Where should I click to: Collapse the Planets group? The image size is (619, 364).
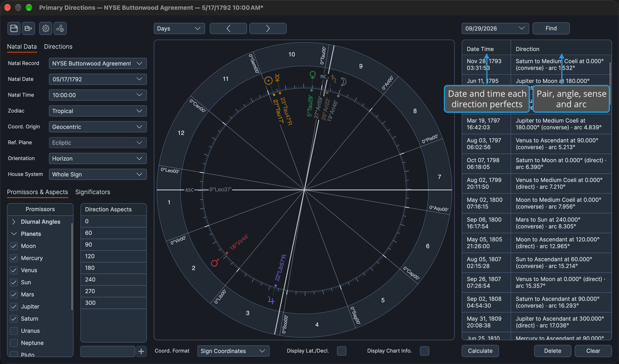(x=14, y=234)
